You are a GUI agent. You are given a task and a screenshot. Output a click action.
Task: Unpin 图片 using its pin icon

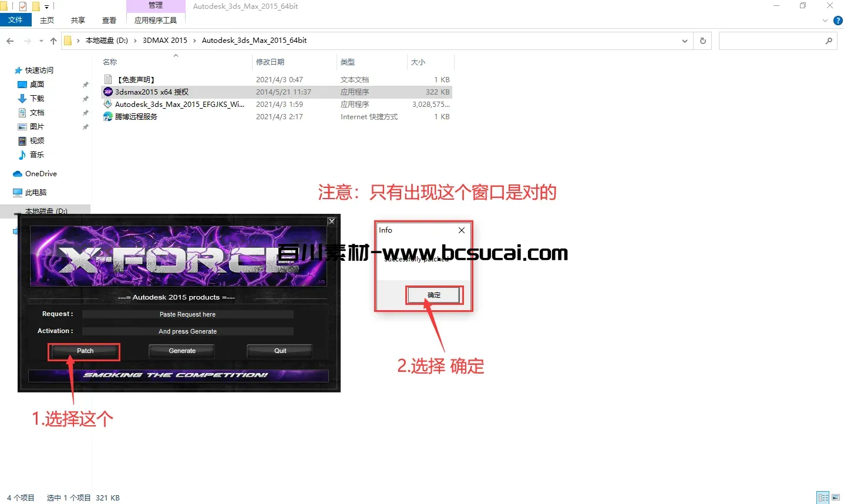click(85, 127)
